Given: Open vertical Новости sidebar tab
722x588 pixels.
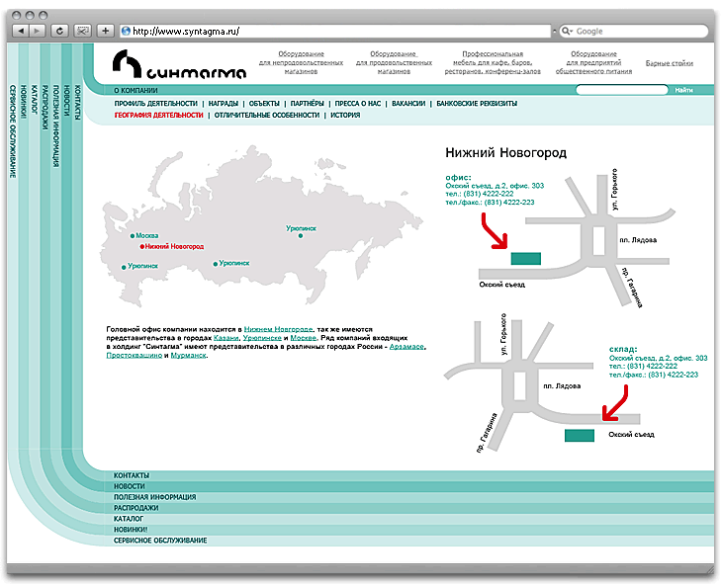Looking at the screenshot, I should pyautogui.click(x=66, y=100).
